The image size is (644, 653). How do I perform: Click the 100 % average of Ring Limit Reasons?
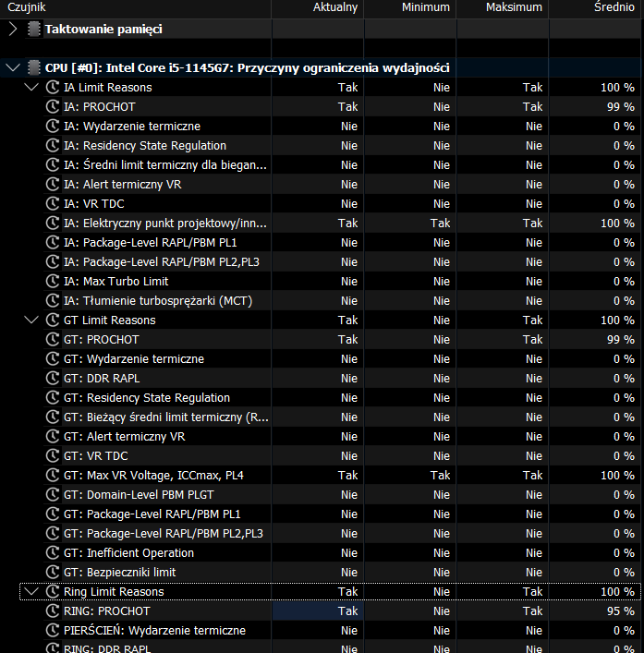(x=618, y=591)
